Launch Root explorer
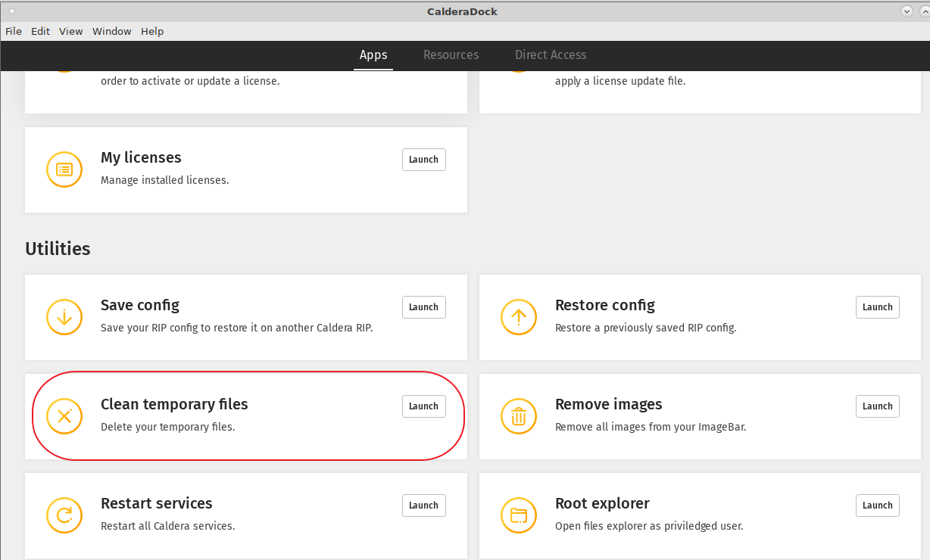 click(x=877, y=506)
